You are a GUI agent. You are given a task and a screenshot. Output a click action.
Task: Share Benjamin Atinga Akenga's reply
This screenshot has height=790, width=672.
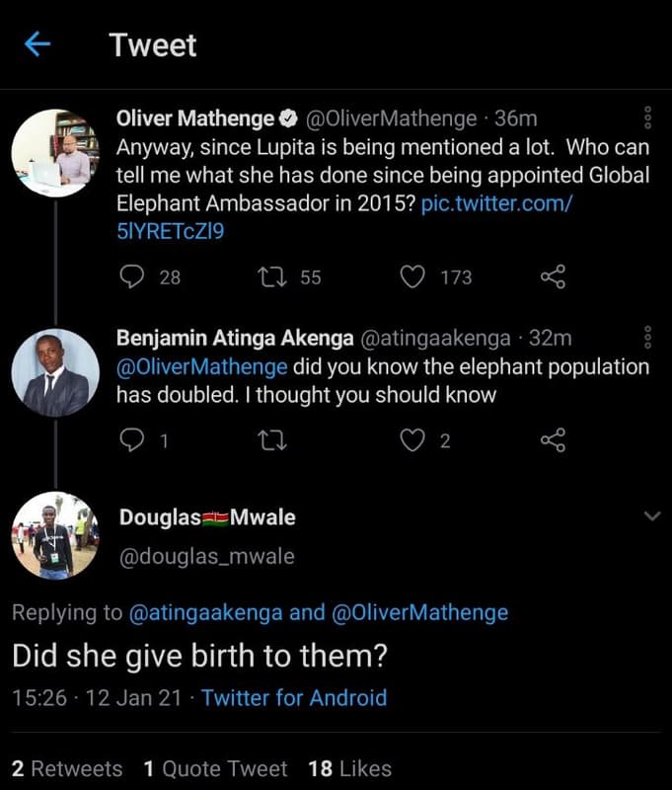coord(552,440)
